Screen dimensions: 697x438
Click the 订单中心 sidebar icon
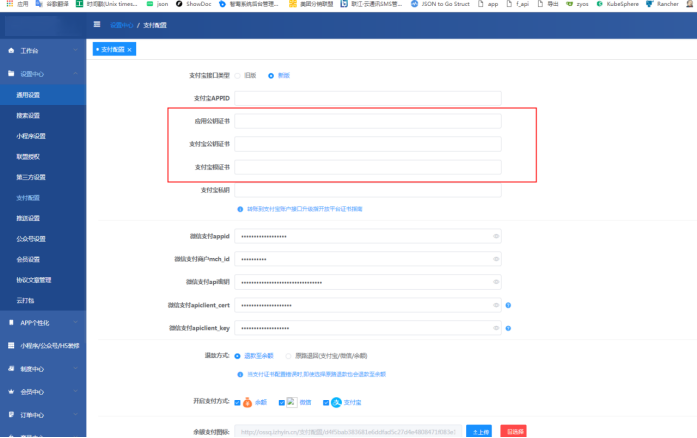point(11,415)
